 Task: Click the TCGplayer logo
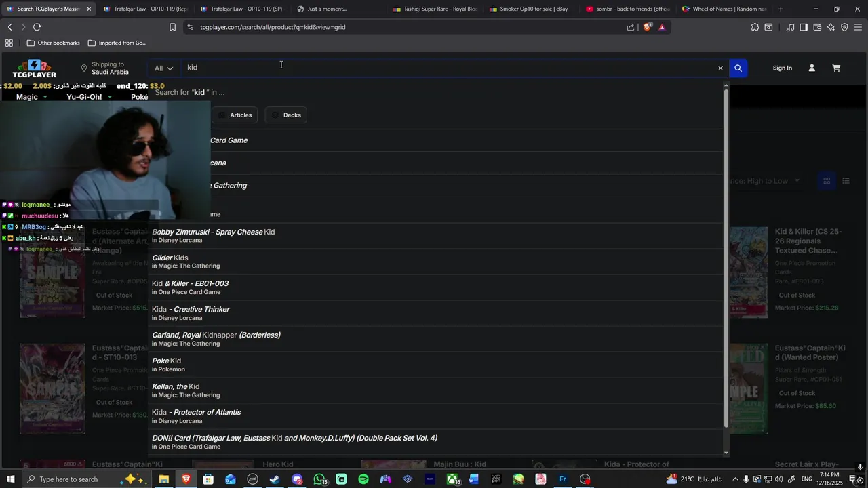(x=35, y=68)
